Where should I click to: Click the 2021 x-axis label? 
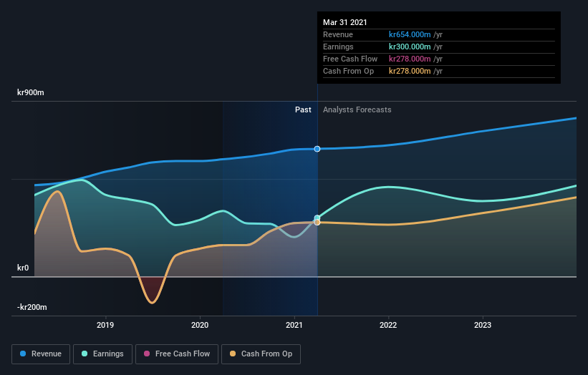click(294, 325)
